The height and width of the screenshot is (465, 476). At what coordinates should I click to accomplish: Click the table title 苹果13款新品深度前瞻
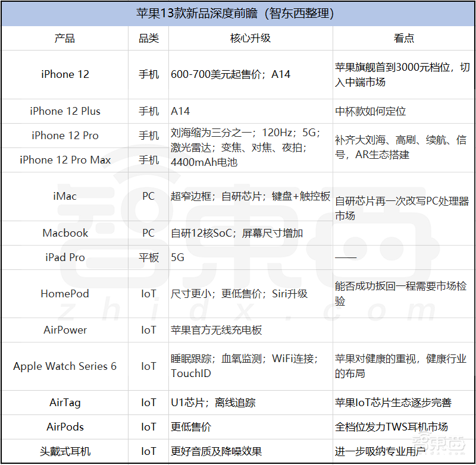[x=238, y=12]
